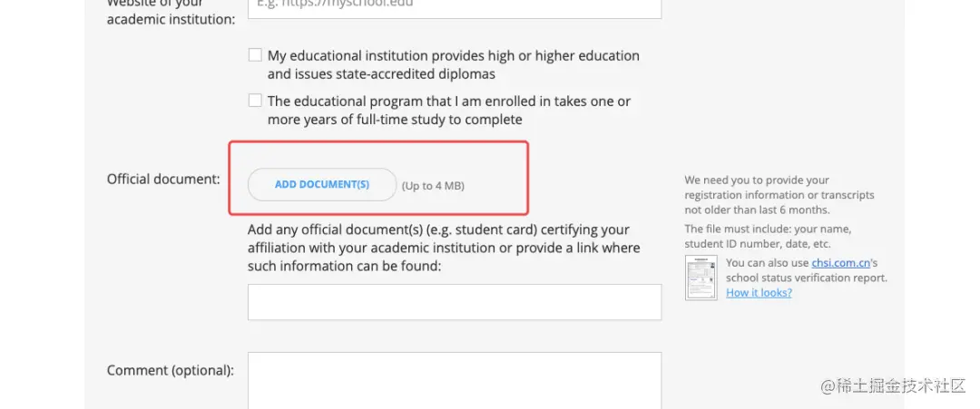
Task: Open the 'How it looks?' link
Action: pos(759,293)
